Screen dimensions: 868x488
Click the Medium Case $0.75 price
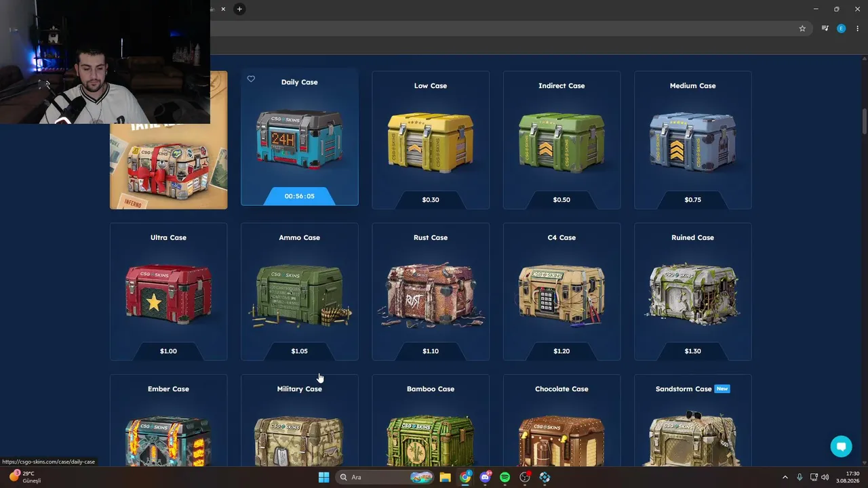pos(692,200)
